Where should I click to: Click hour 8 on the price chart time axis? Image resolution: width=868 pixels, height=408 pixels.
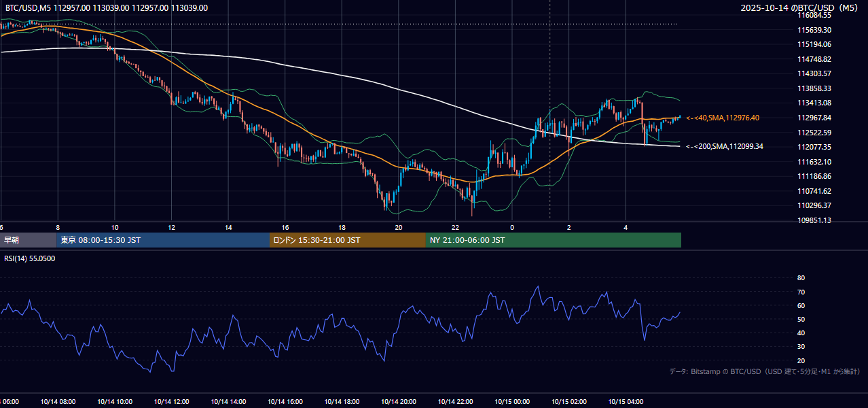tap(58, 227)
